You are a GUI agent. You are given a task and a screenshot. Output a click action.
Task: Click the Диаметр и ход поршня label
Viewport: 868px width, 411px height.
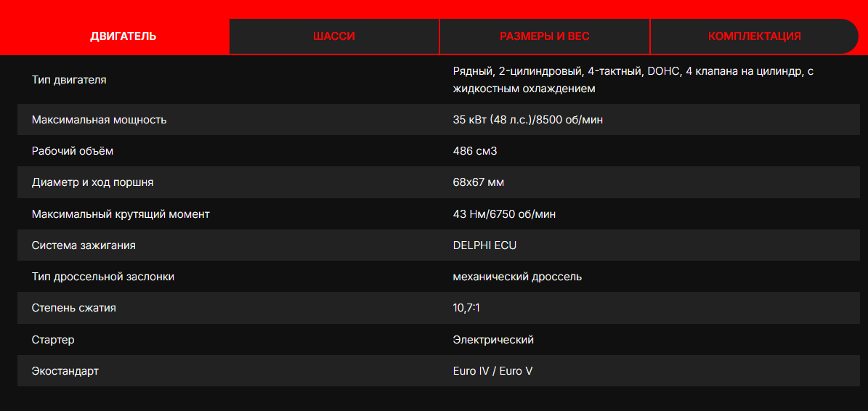92,182
